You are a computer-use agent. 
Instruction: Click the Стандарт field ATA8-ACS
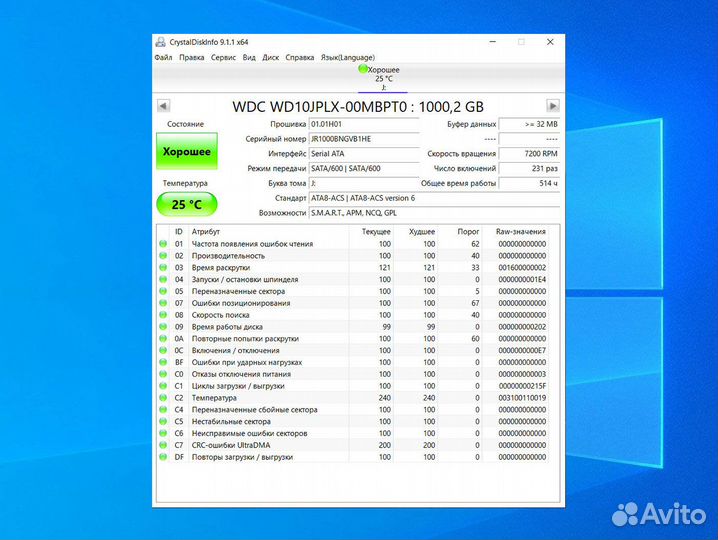tap(434, 198)
